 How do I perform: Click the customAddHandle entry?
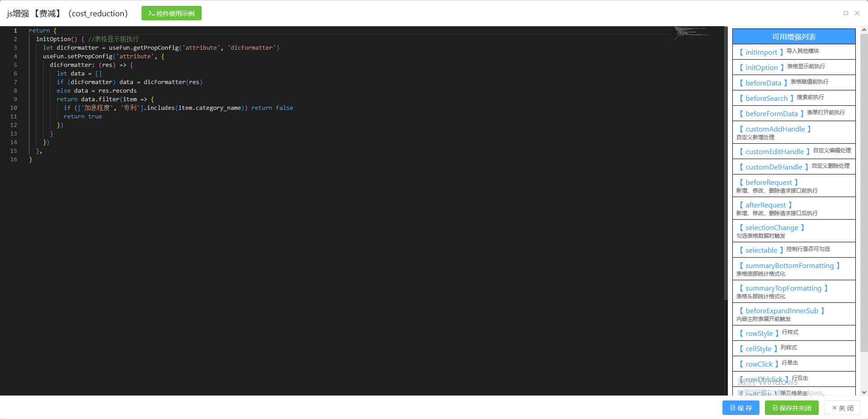tap(775, 129)
